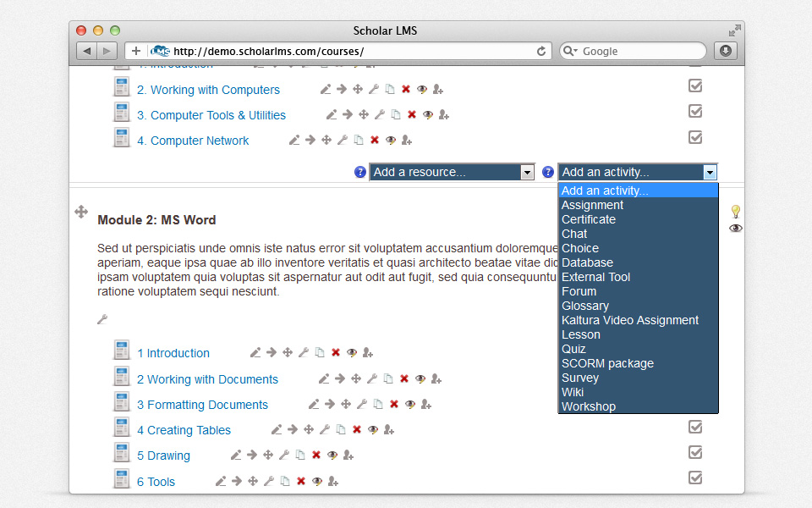The width and height of the screenshot is (812, 508).
Task: Click the move cross icon beside 1 Introduction
Action: pyautogui.click(x=288, y=353)
